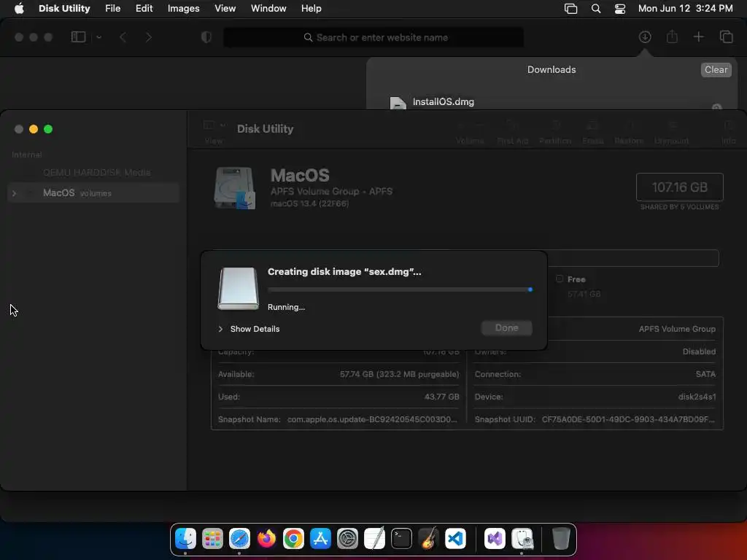This screenshot has height=560, width=747.
Task: Open Safari sidebar dropdown chevron
Action: point(98,37)
